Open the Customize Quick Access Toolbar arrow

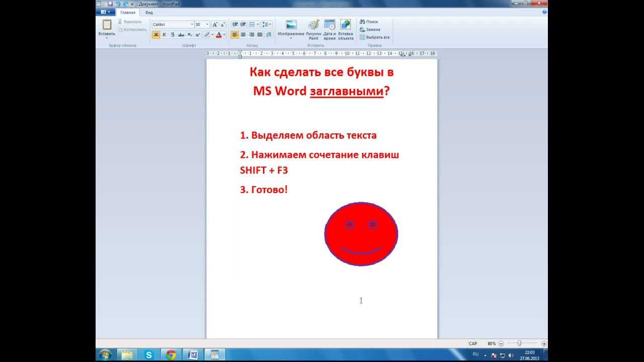point(132,4)
